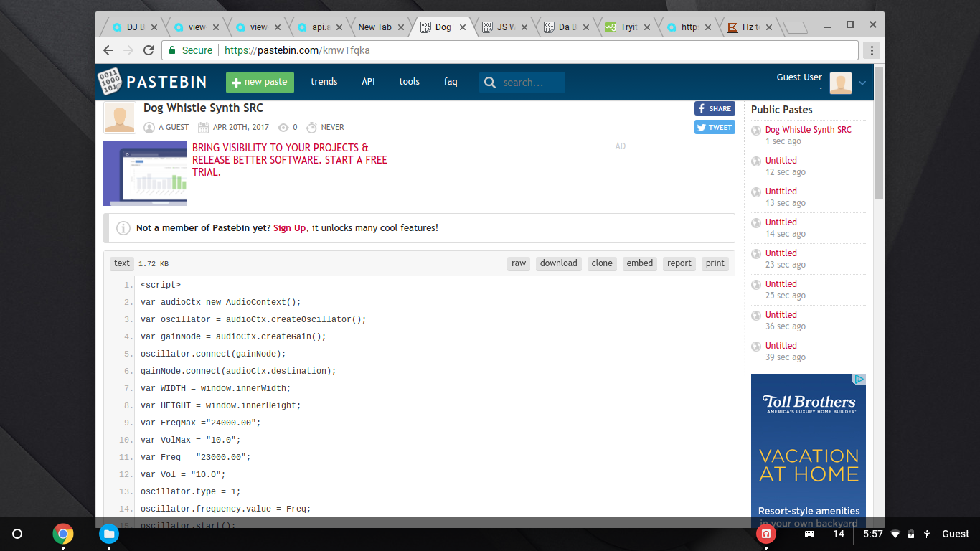This screenshot has height=551, width=980.
Task: Open Chrome from the shelf
Action: click(x=63, y=534)
